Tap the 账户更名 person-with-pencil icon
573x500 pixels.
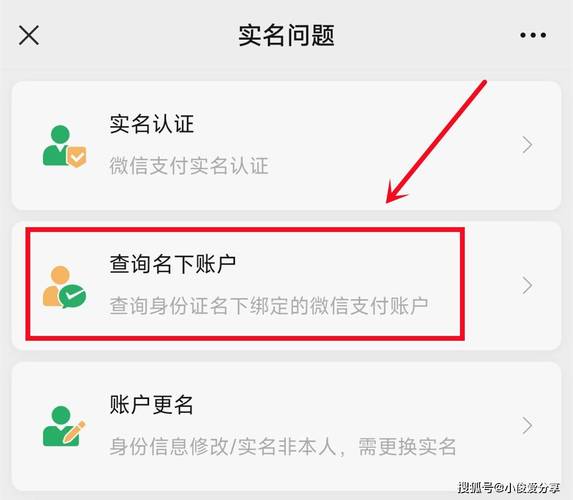coord(65,426)
